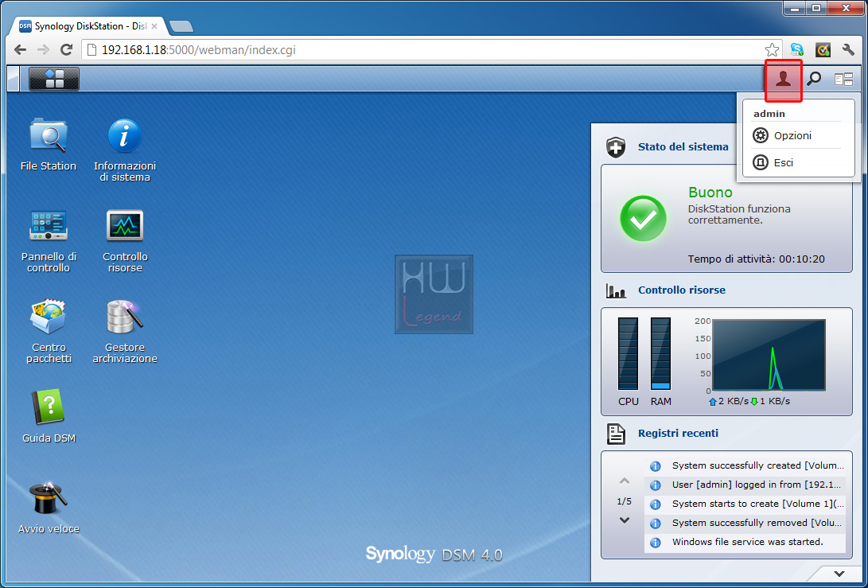Click the Skype extension icon
The width and height of the screenshot is (868, 588).
(797, 50)
